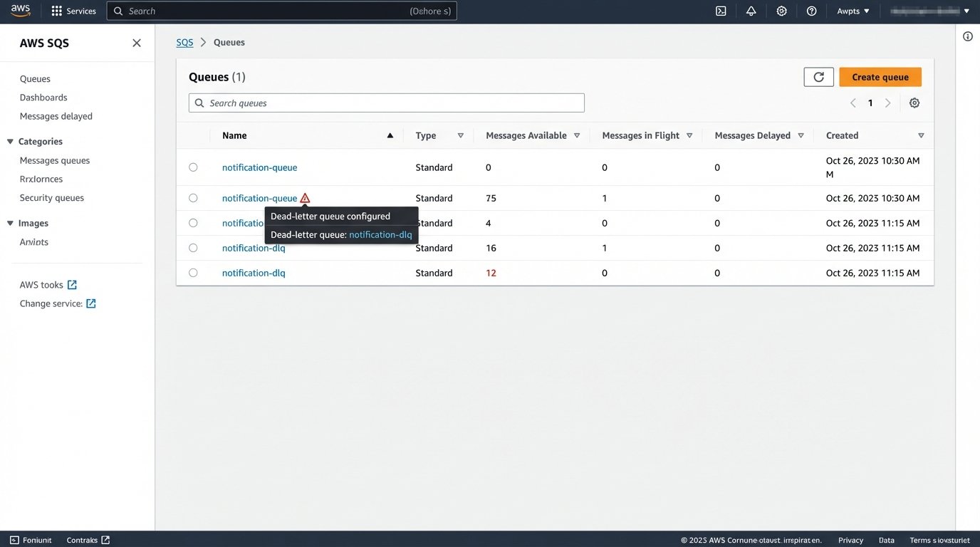
Task: Select the queue with 12 messages available
Action: 193,273
